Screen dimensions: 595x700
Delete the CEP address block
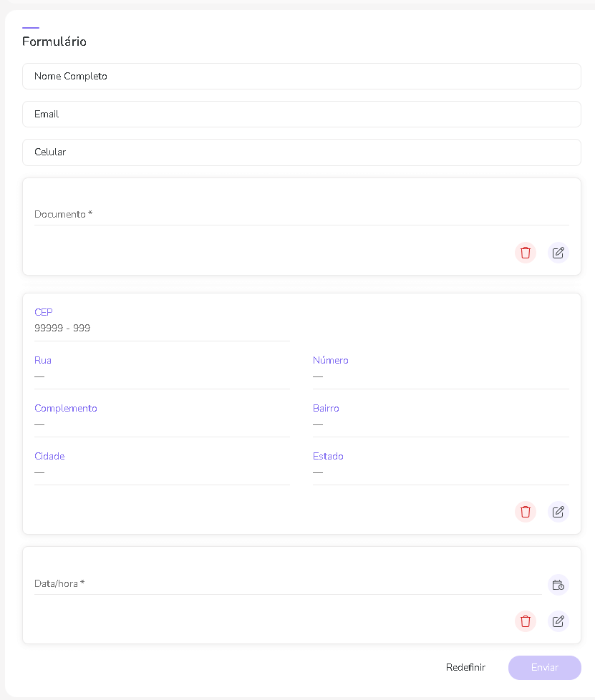526,512
